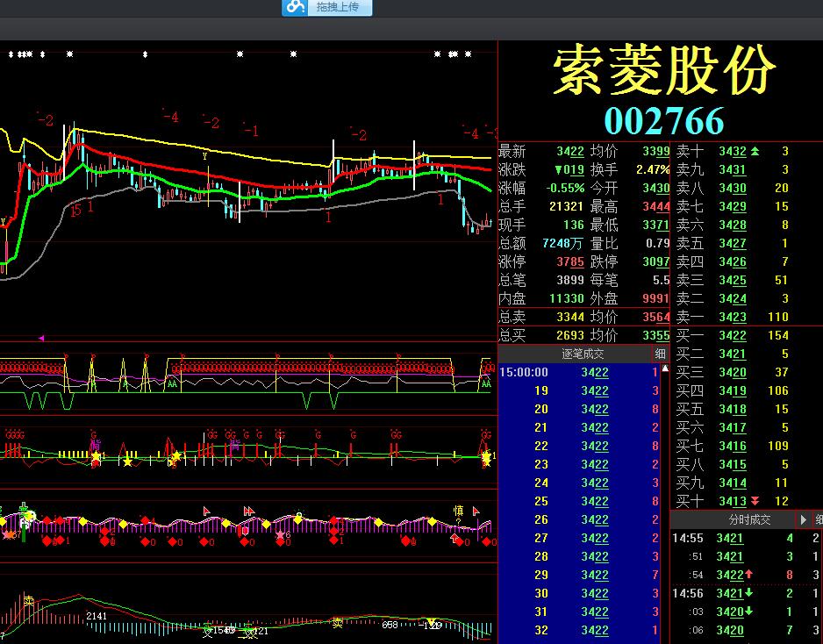
Task: Click the 总额 value 7248万
Action: (562, 244)
